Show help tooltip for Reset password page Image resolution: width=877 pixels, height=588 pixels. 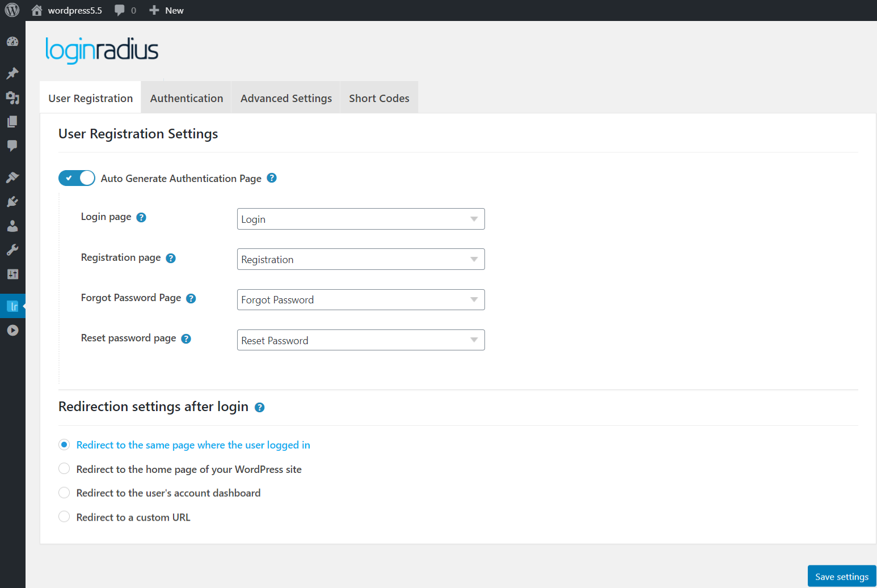tap(186, 339)
